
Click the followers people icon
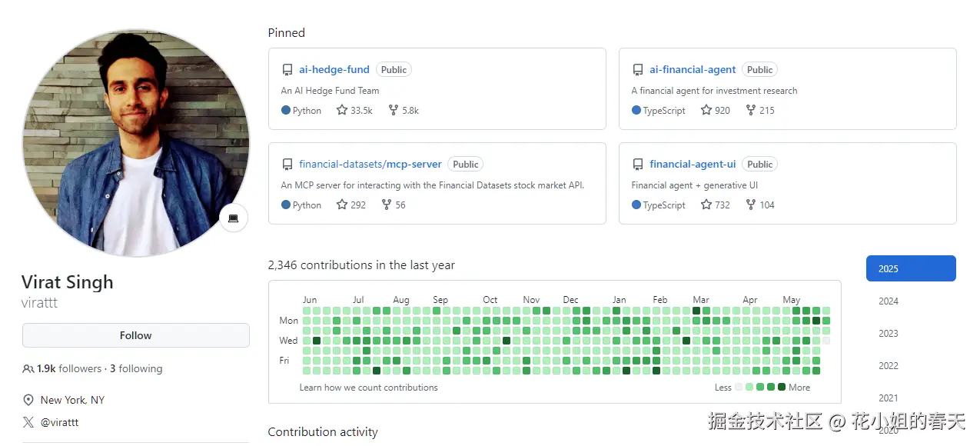[x=28, y=369]
